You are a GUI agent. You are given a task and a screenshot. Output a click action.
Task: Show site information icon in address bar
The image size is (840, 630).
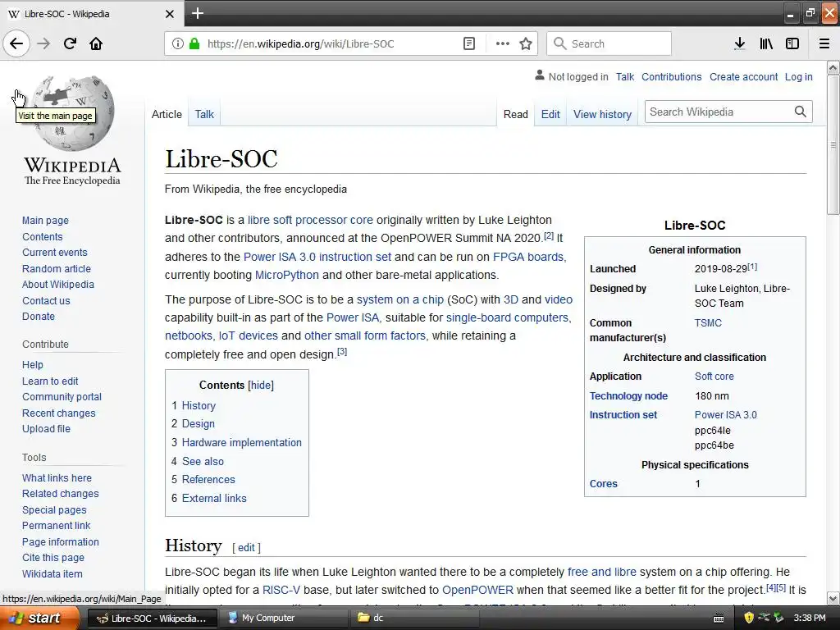coord(177,43)
